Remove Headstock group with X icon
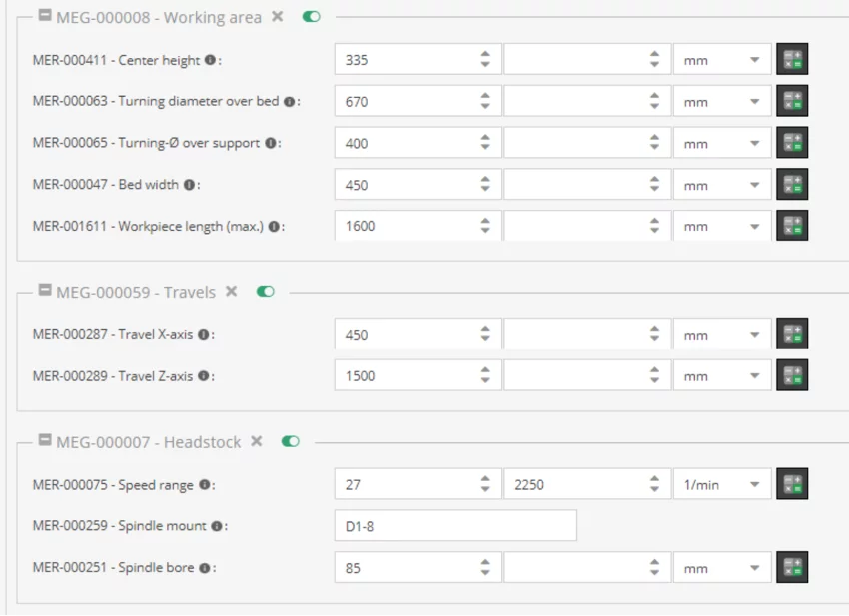The height and width of the screenshot is (616, 849). coord(256,441)
